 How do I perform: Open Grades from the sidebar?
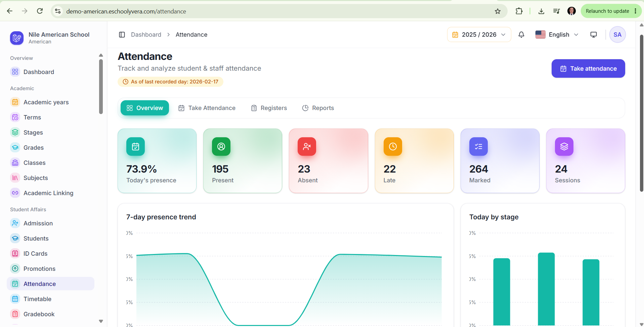coord(50,147)
